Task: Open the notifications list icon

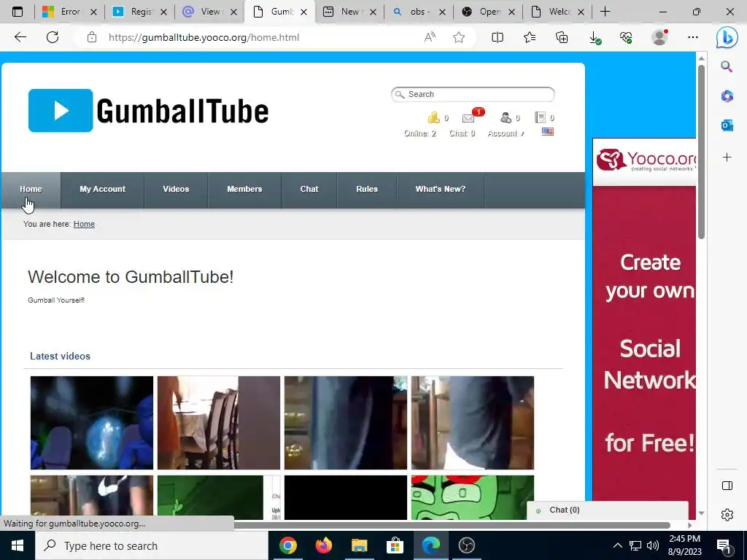Action: coord(540,117)
